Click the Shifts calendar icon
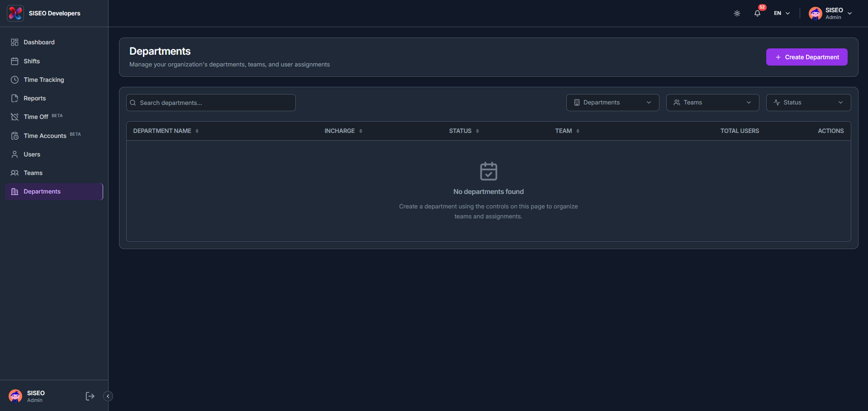 click(14, 61)
